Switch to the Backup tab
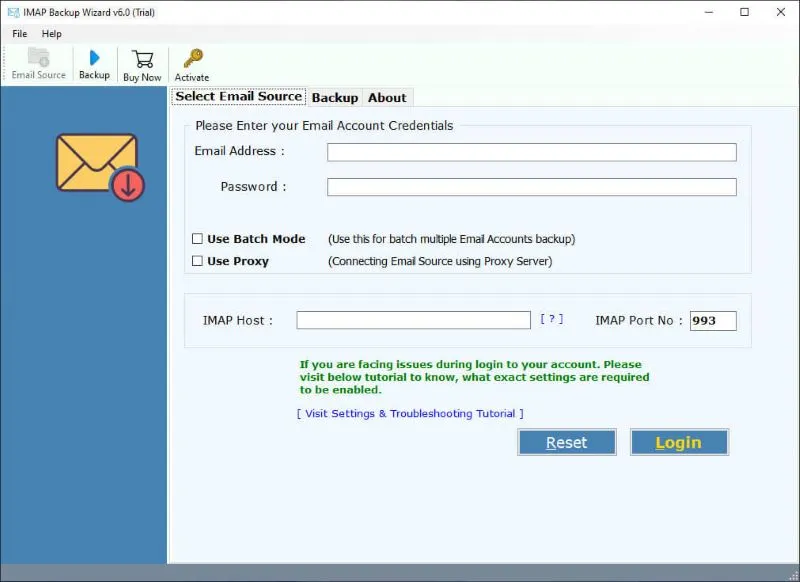The width and height of the screenshot is (800, 582). (334, 97)
